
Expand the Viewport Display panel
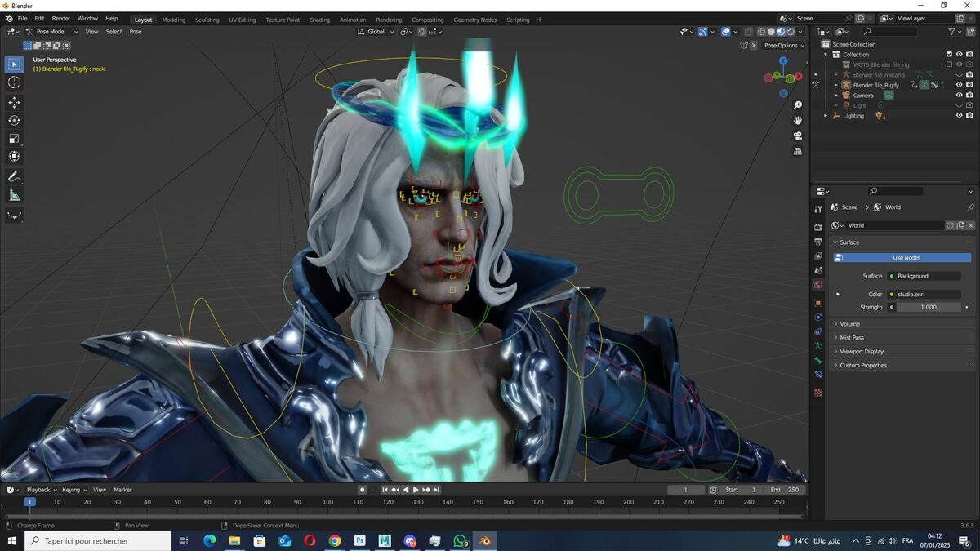(x=835, y=352)
